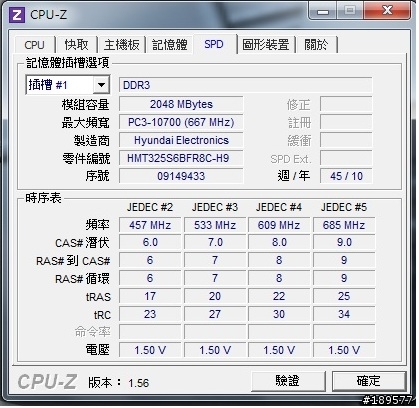Click the Hyundai Electronics manufacturer field
419x408 pixels.
coord(181,140)
